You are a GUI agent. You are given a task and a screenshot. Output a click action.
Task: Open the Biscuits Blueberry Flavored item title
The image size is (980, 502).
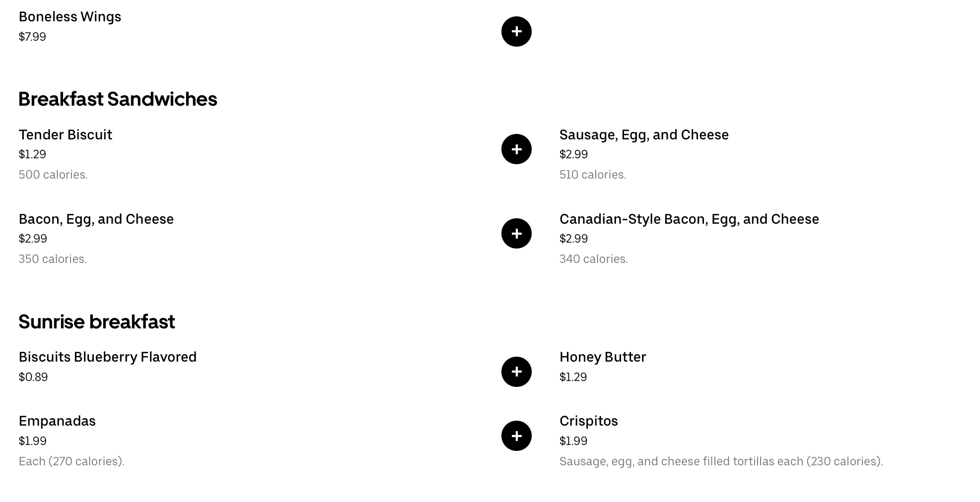pos(108,357)
